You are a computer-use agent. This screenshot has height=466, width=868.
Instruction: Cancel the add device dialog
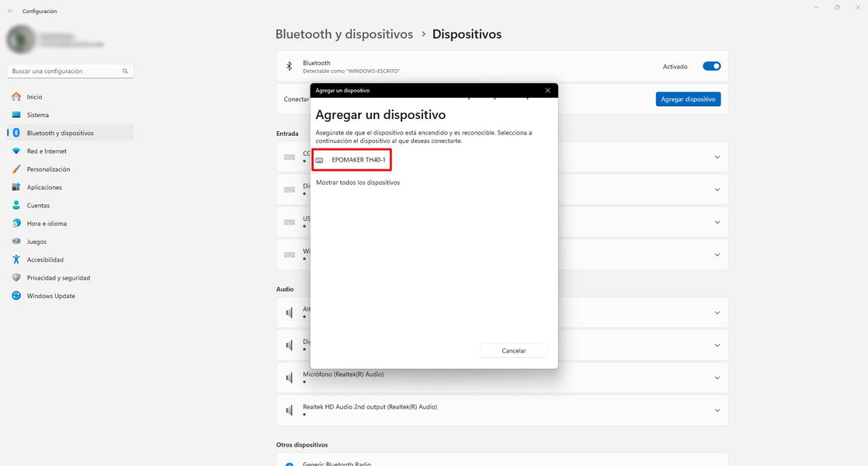513,350
